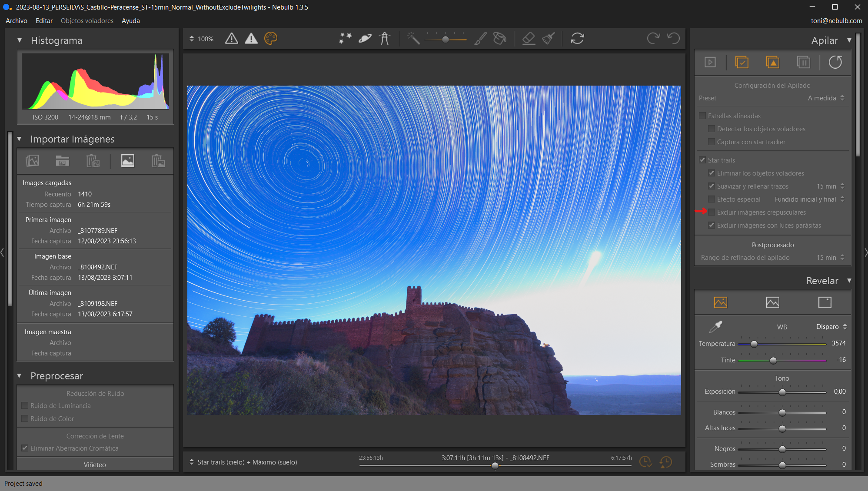Select the stars tool icon
The height and width of the screenshot is (491, 868).
pos(346,39)
